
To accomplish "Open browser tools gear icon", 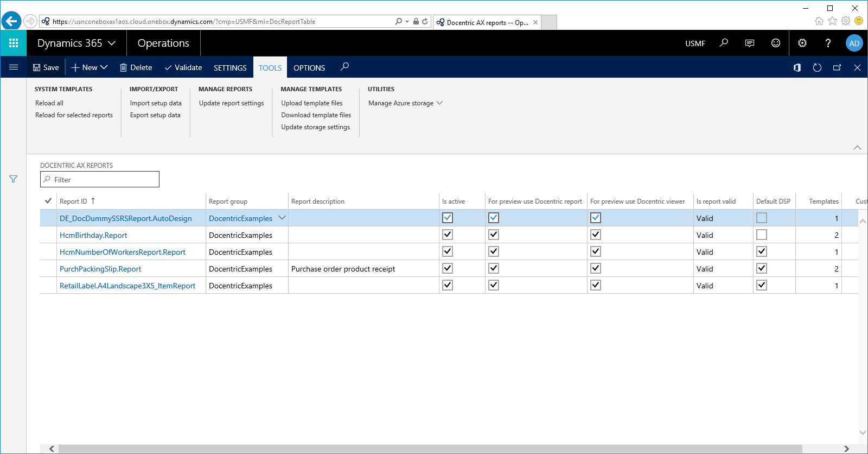I will click(846, 21).
